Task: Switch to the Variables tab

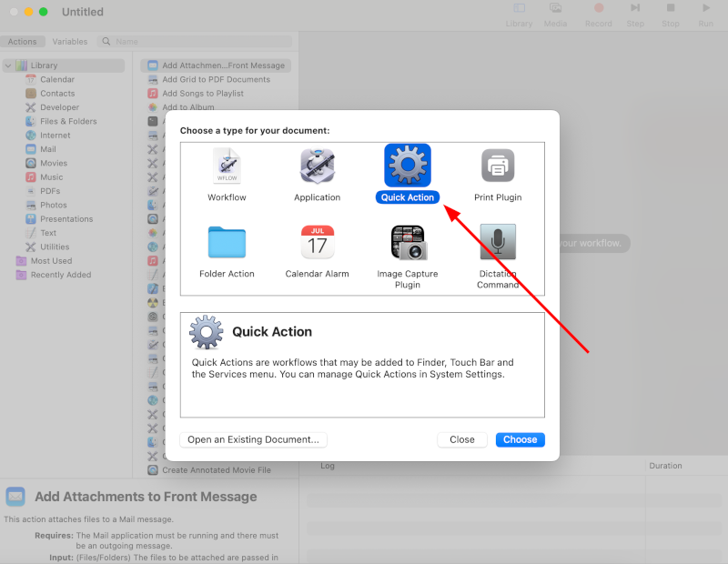Action: pyautogui.click(x=70, y=42)
